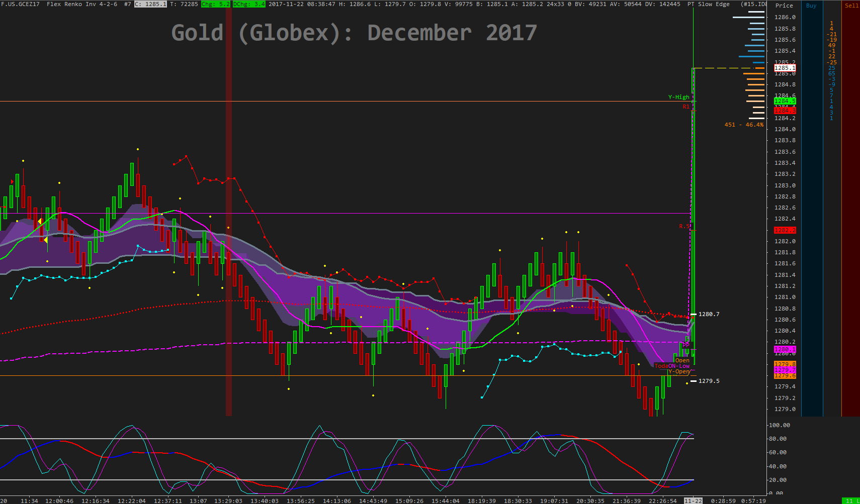Click the Sell column header
The width and height of the screenshot is (860, 504).
coord(851,6)
